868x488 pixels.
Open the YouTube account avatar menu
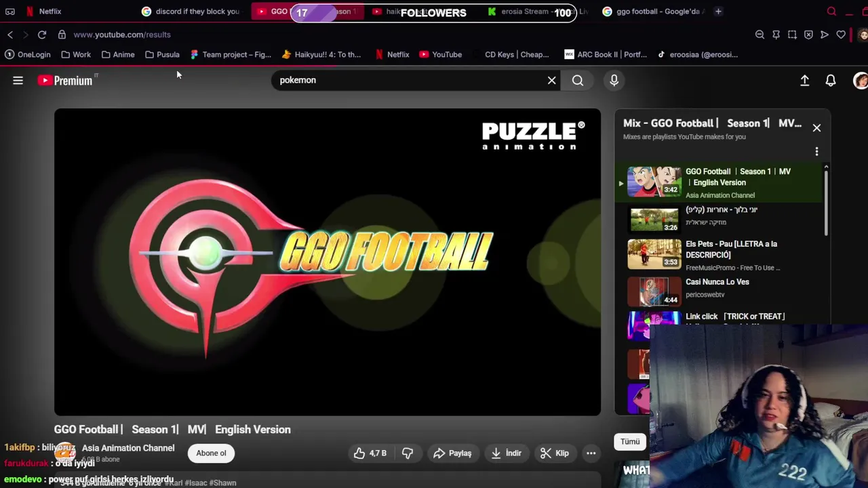(861, 81)
